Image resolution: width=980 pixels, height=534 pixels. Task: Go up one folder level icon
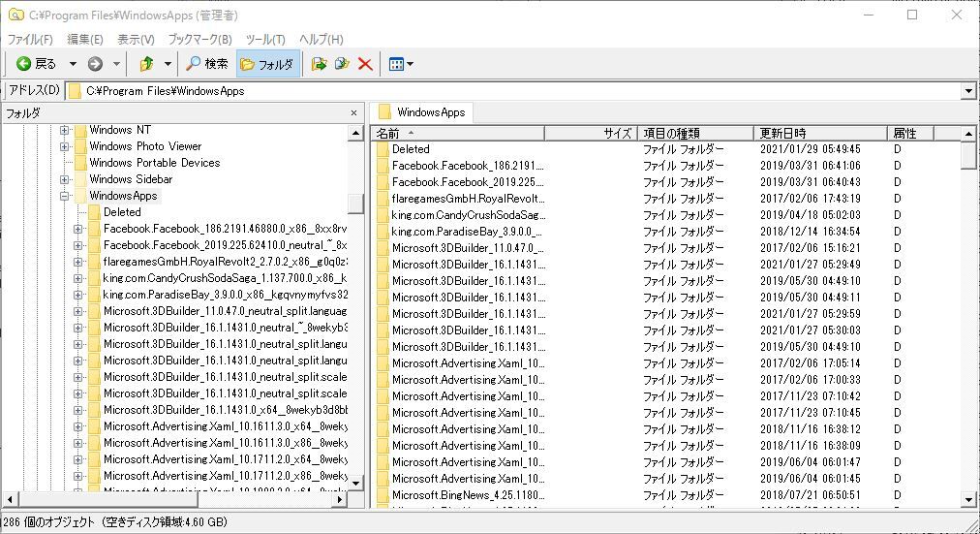[x=147, y=64]
